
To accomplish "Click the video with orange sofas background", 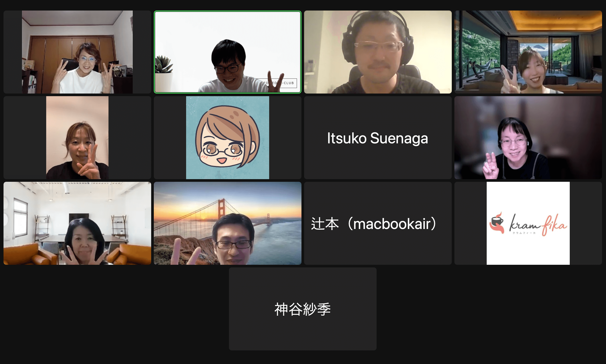I will pos(77,223).
